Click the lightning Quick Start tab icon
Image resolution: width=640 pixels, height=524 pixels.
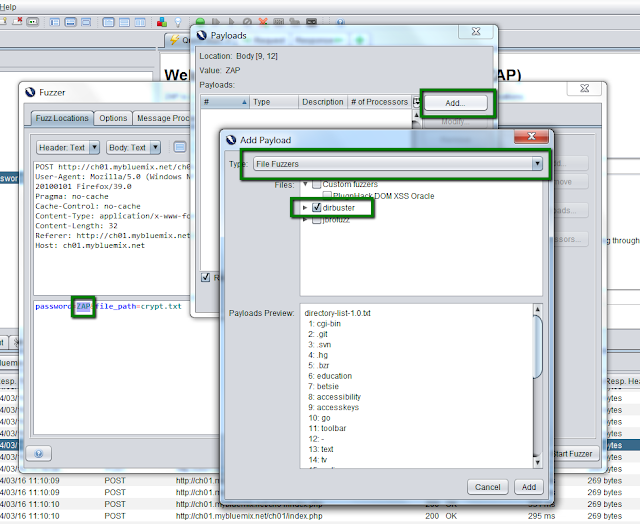pos(175,40)
